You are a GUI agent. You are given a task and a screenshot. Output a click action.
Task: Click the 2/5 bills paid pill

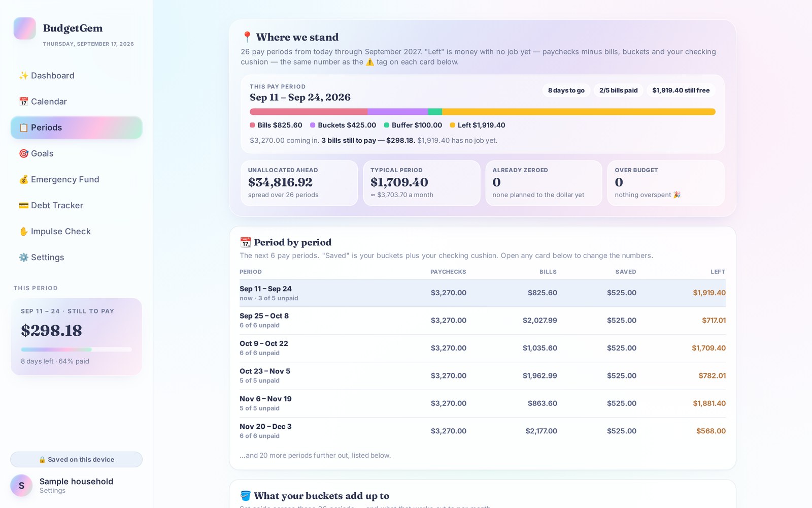coord(618,90)
